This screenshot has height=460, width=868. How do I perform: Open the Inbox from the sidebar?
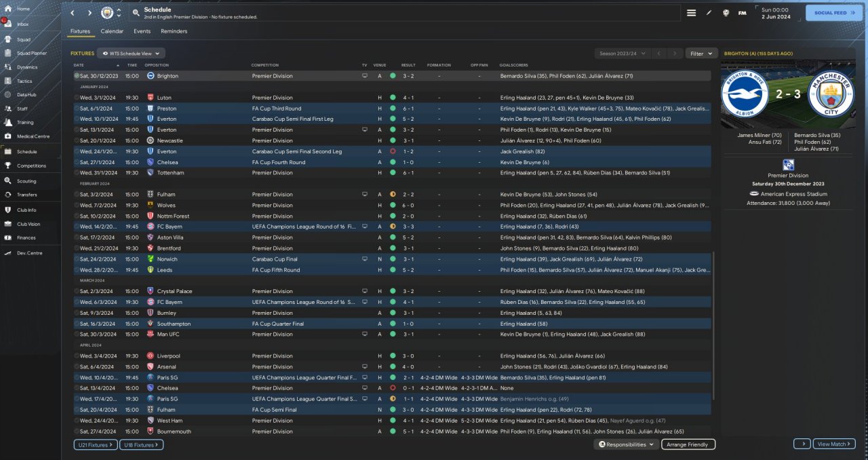click(23, 24)
